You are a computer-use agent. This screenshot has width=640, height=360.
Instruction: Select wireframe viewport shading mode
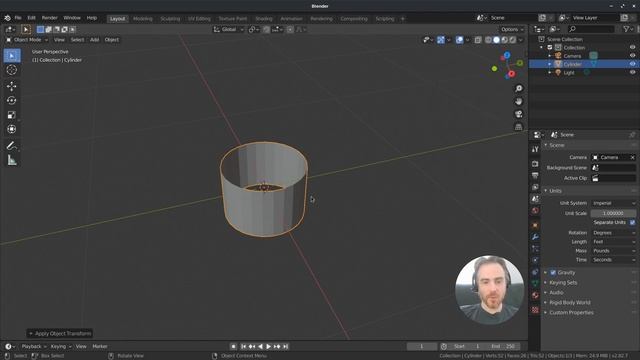[x=488, y=40]
